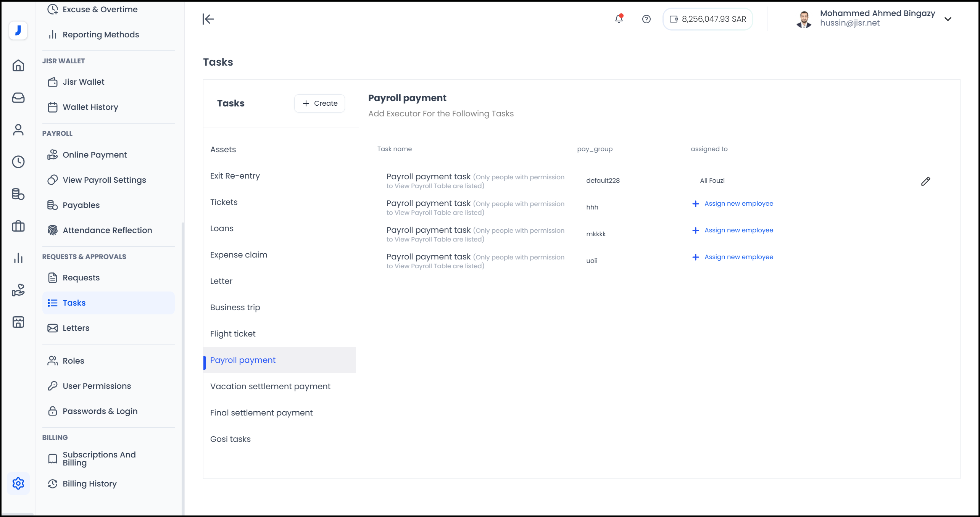The height and width of the screenshot is (517, 980).
Task: Edit the Ali Fouzi task using the pencil icon
Action: pyautogui.click(x=926, y=181)
